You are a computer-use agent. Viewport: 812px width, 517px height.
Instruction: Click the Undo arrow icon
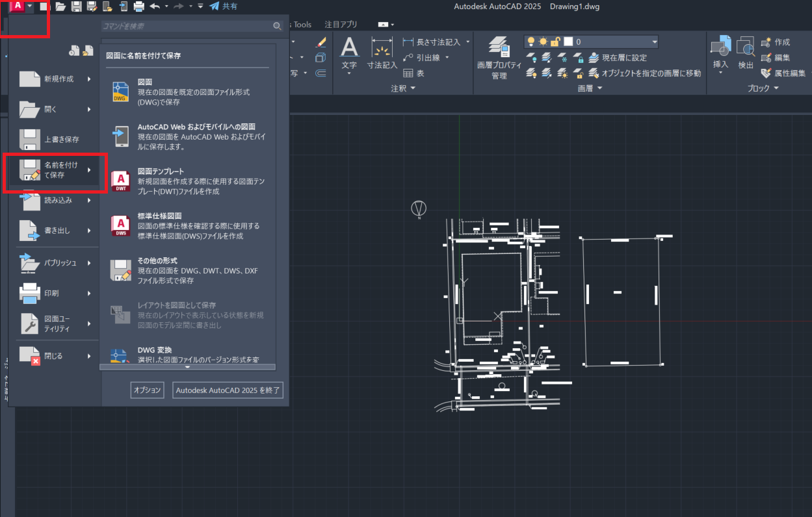point(154,6)
